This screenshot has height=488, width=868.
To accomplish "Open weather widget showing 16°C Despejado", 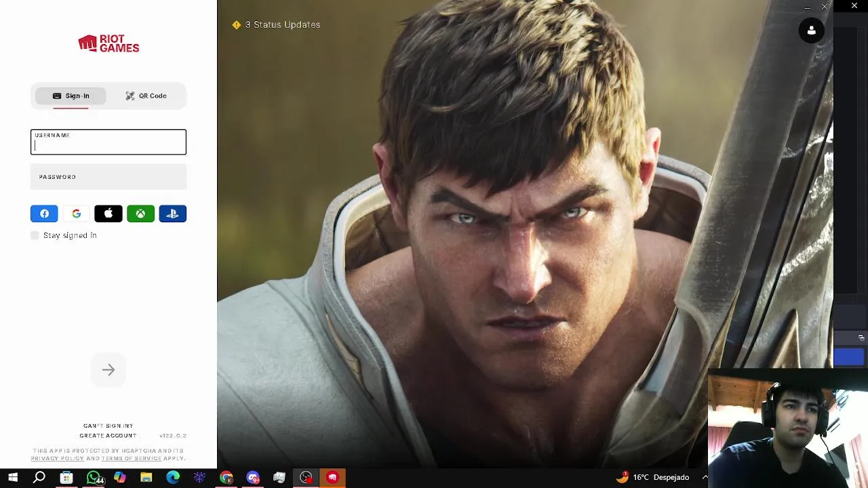I will click(652, 478).
